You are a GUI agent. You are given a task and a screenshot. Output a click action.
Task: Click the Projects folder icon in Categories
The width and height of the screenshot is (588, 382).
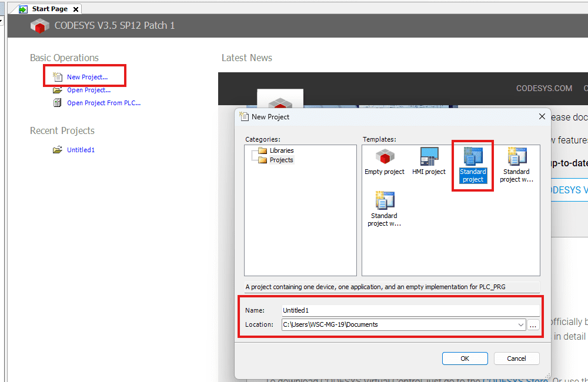click(263, 160)
